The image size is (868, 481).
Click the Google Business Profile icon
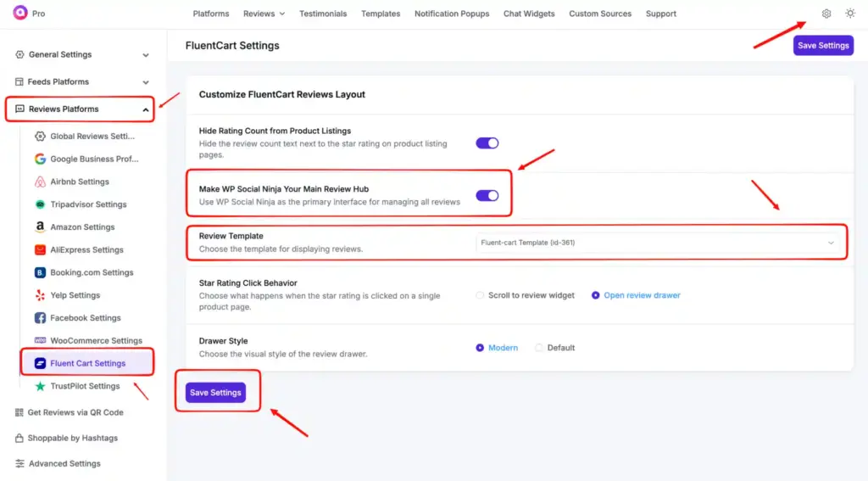pyautogui.click(x=40, y=159)
